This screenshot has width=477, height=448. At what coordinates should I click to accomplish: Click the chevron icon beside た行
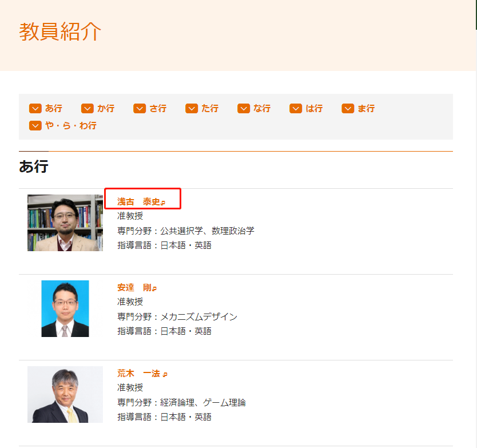pos(192,108)
